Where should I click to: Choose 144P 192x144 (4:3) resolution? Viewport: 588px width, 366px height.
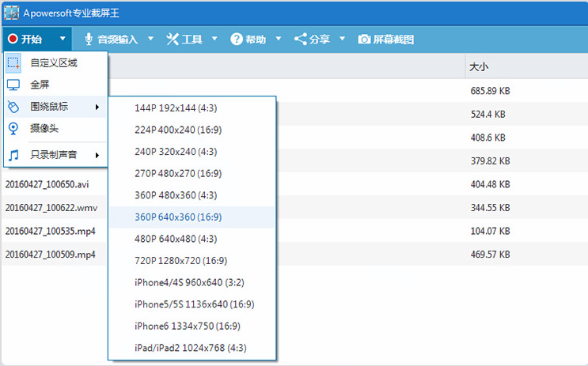point(192,108)
